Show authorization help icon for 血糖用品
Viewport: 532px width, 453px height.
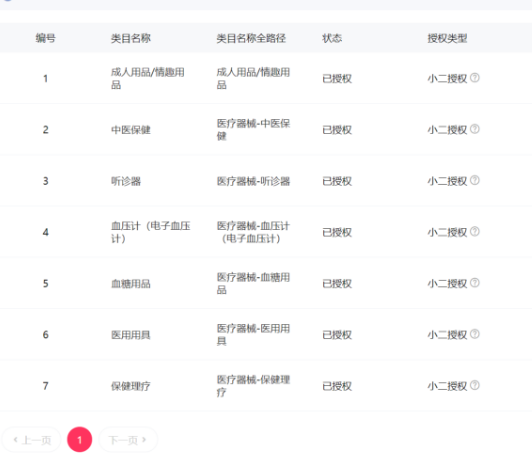(x=475, y=283)
